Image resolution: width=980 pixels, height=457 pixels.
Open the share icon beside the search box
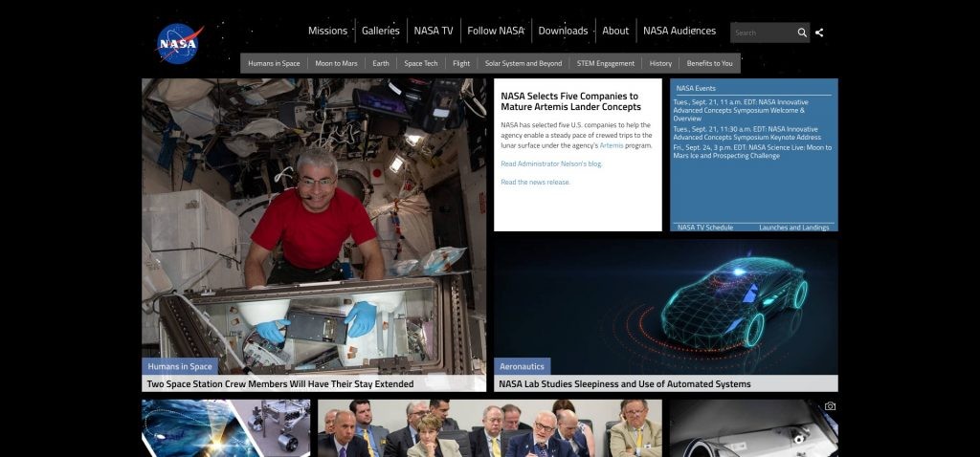(819, 33)
